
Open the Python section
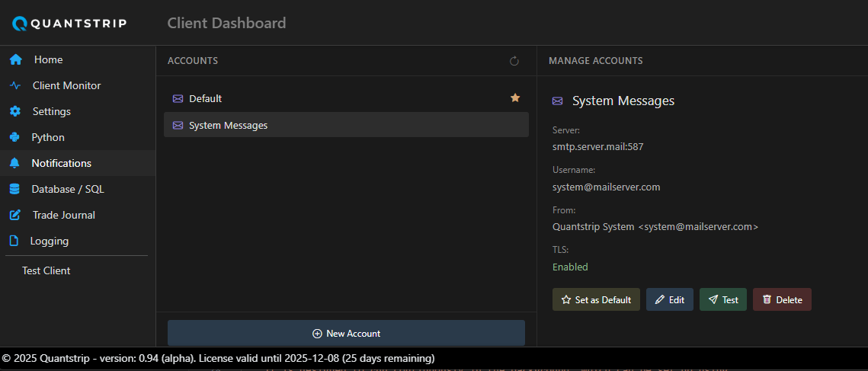pos(78,137)
